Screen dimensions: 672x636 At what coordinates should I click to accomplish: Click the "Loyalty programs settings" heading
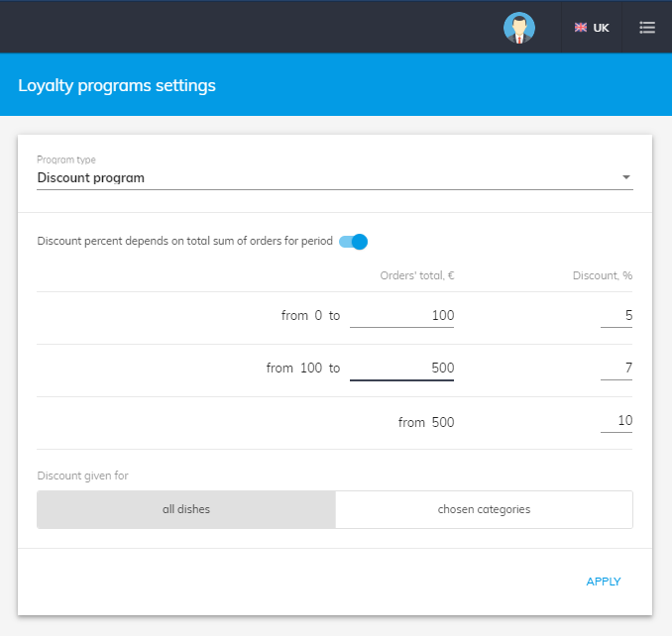click(x=117, y=85)
